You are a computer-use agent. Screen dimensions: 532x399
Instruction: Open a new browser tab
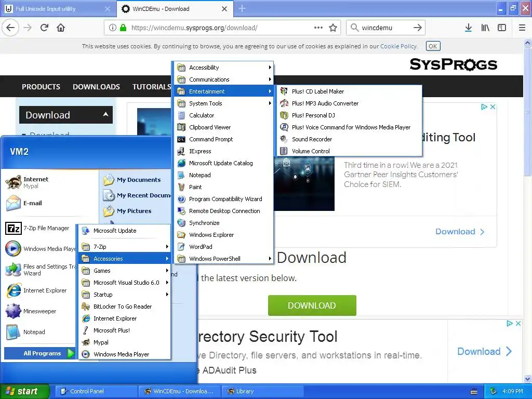[x=242, y=8]
